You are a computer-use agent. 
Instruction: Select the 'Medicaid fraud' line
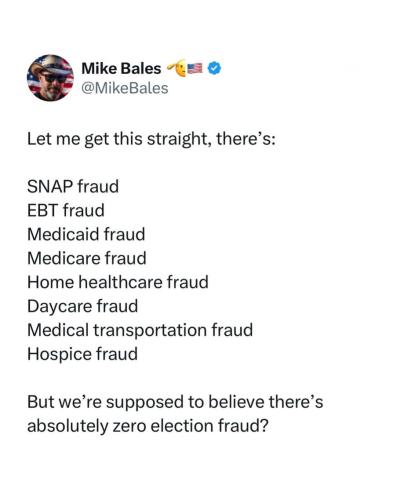[86, 234]
